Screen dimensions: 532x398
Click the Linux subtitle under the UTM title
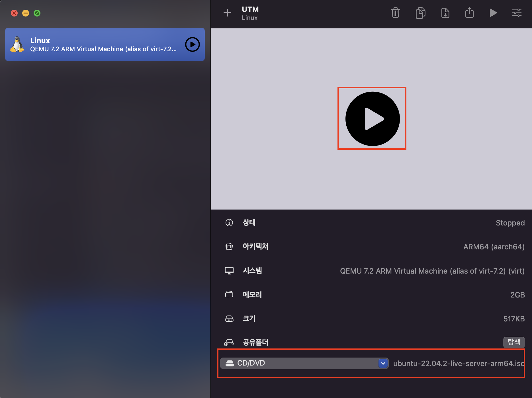coord(250,18)
